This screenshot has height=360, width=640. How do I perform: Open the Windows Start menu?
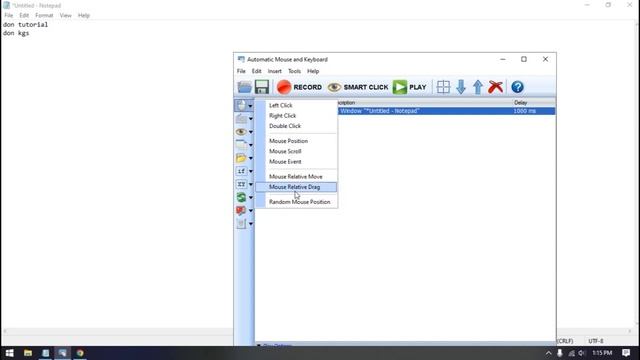coord(9,353)
